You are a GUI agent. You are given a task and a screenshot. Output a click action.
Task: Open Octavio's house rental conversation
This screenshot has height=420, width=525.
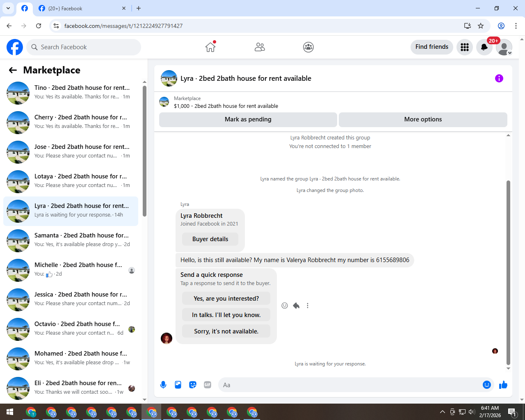[71, 329]
